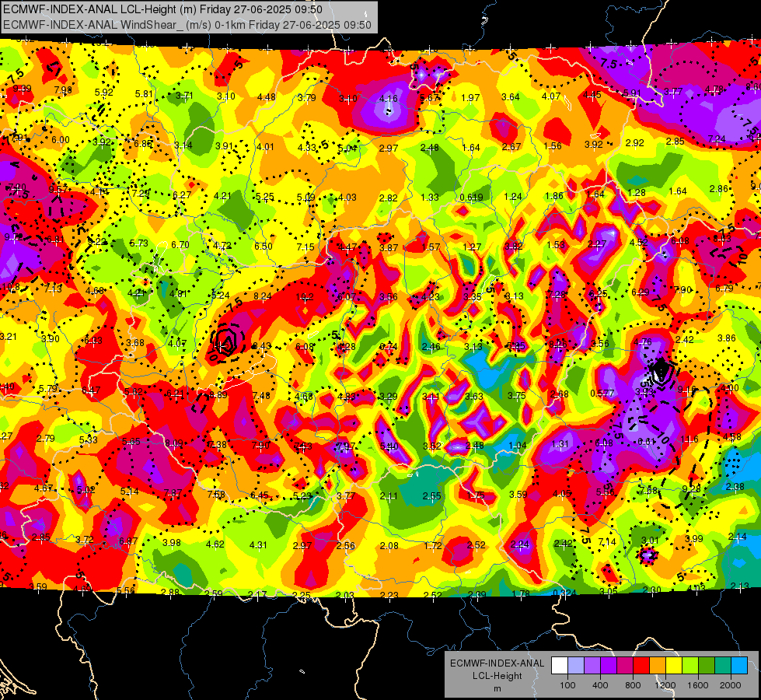This screenshot has width=761, height=700.
Task: Click the wind shear value "11.6"
Action: 689,439
